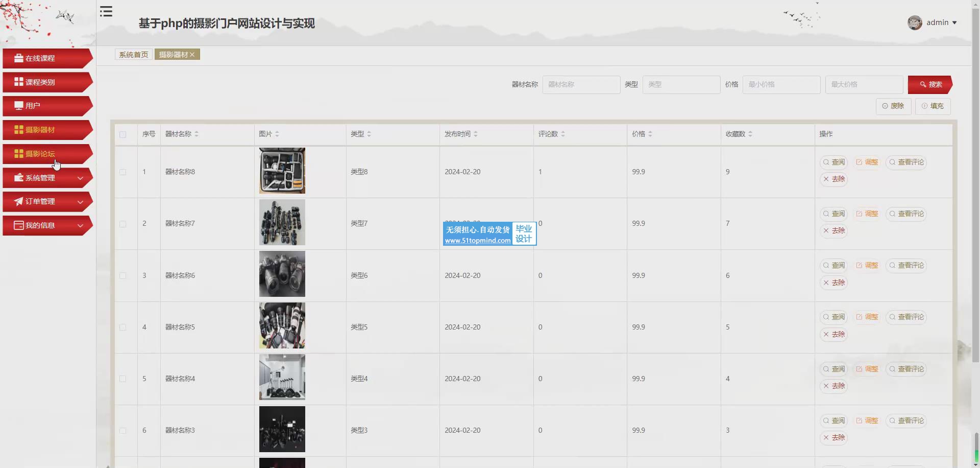
Task: Click 查看评论 for 器材名称8
Action: (x=906, y=162)
